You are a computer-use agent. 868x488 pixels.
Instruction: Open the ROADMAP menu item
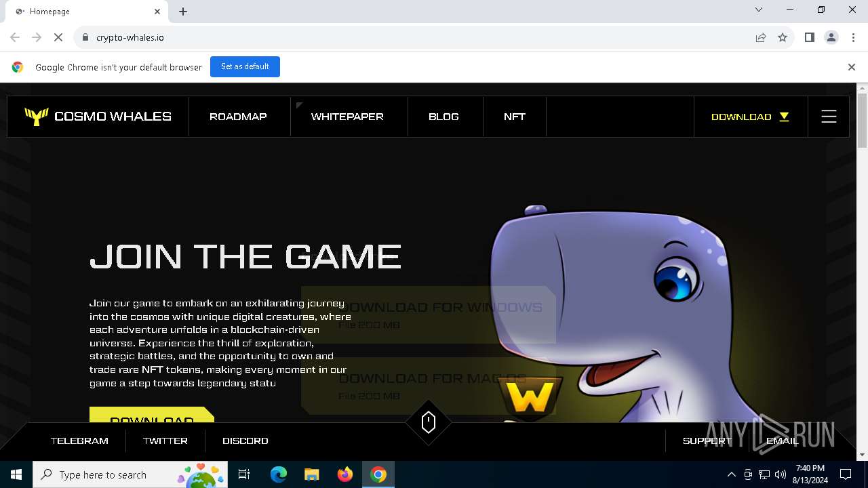[238, 117]
